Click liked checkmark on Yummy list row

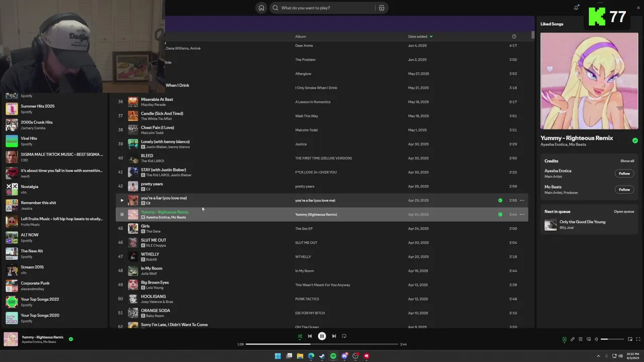(500, 214)
